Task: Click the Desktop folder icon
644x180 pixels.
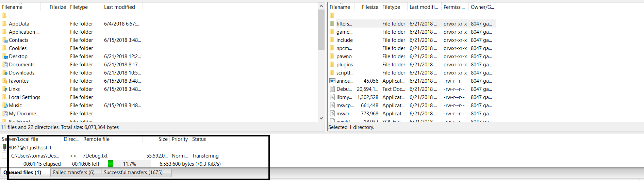Action: [4, 56]
